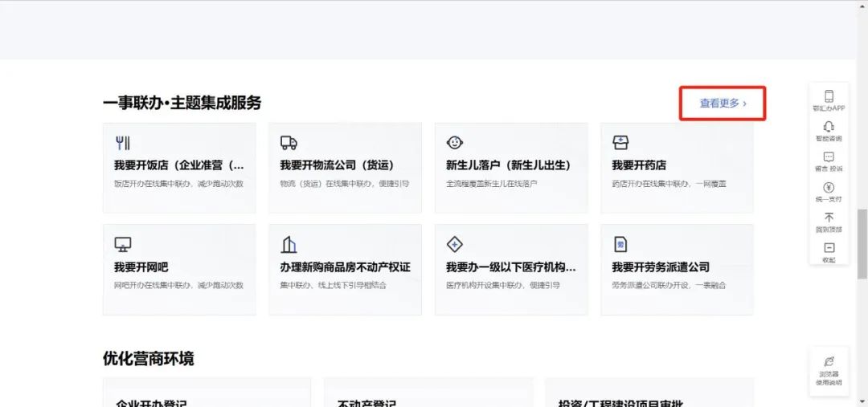Click the restaurant fork-and-knife icon
Viewport: 868px width, 407px height.
point(123,143)
